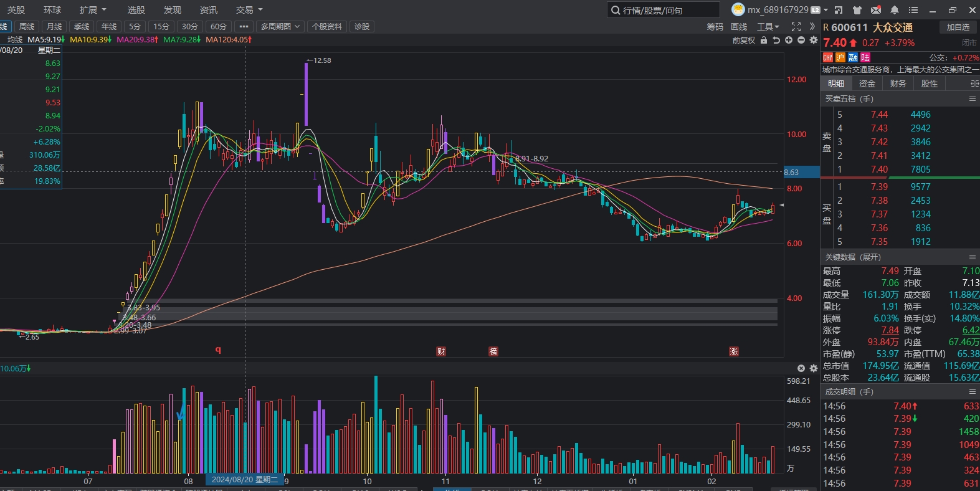
Task: Click the search box 行情/股票/问句
Action: [664, 10]
